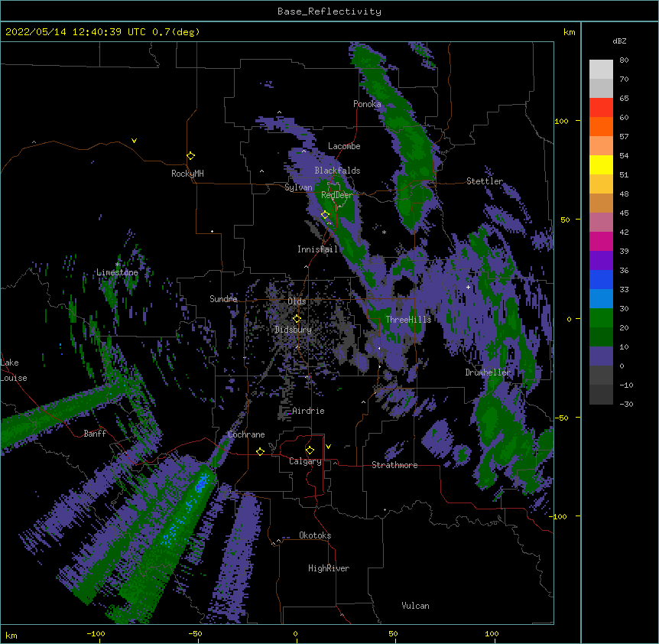Click the HighRiver city label
Image resolution: width=659 pixels, height=644 pixels.
pos(329,568)
